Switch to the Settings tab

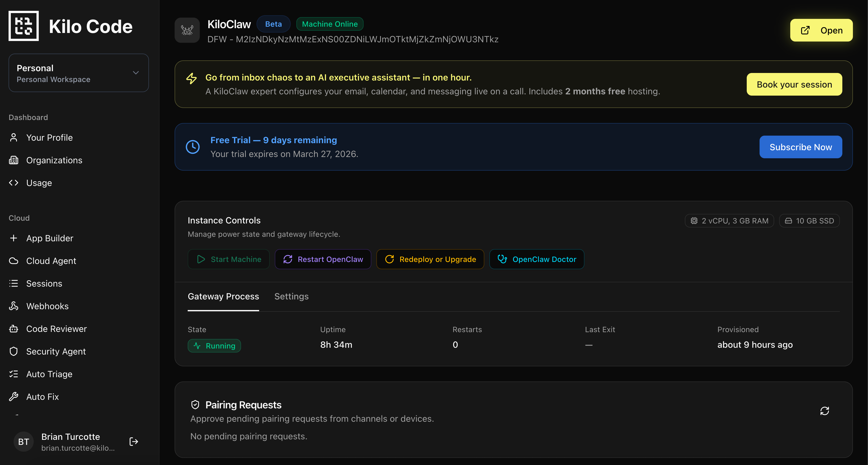[291, 296]
